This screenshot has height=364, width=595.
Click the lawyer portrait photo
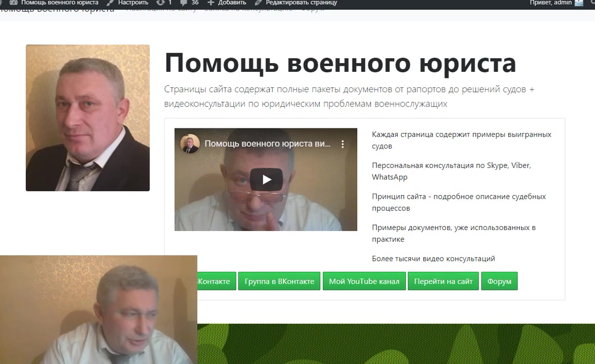(x=88, y=118)
